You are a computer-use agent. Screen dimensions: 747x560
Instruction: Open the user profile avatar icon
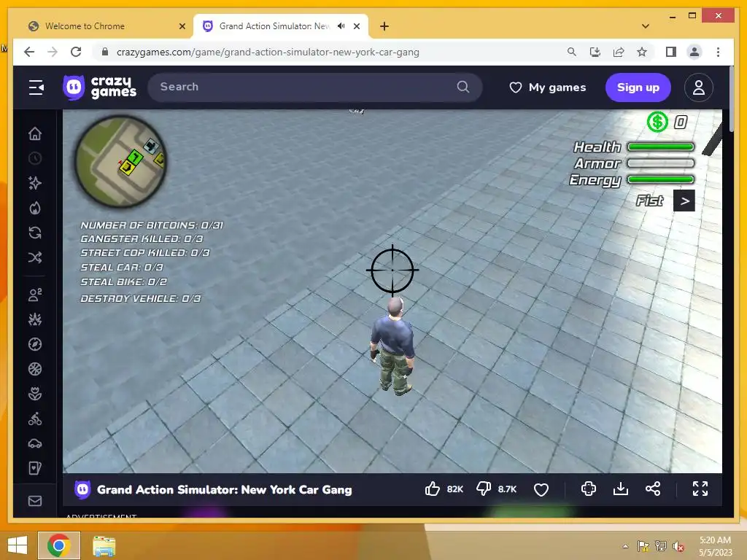pos(698,87)
